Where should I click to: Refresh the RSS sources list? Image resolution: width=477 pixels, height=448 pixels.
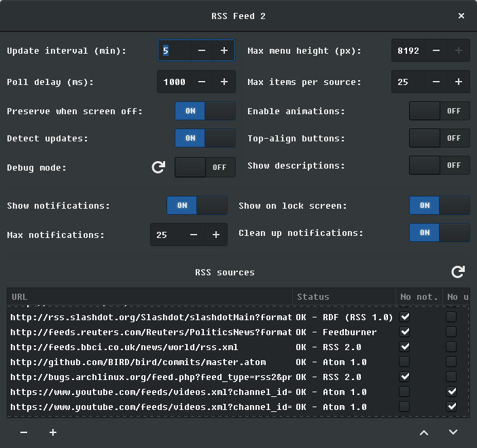458,272
